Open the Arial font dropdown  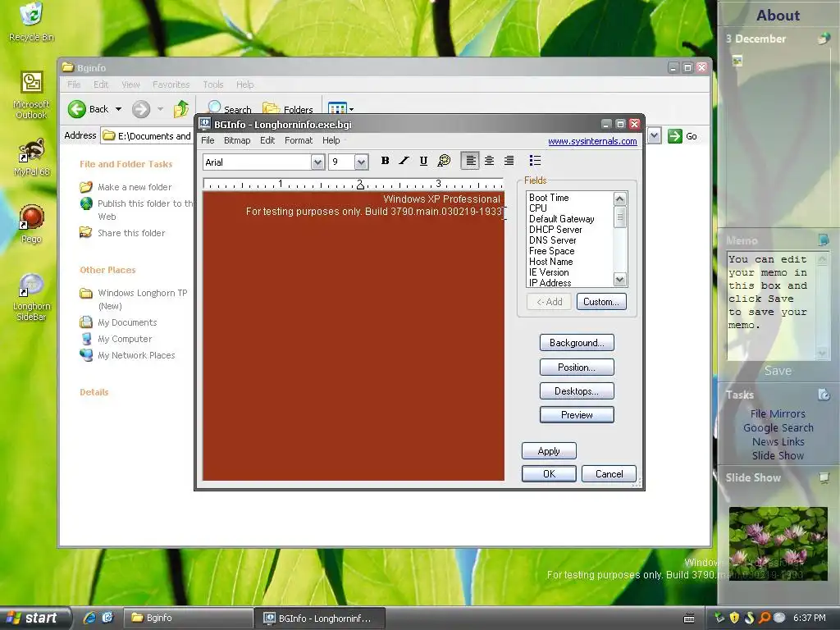tap(317, 162)
